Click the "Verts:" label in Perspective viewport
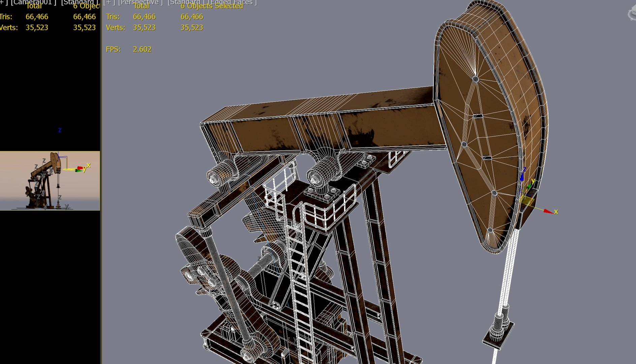This screenshot has height=364, width=636. pyautogui.click(x=115, y=27)
